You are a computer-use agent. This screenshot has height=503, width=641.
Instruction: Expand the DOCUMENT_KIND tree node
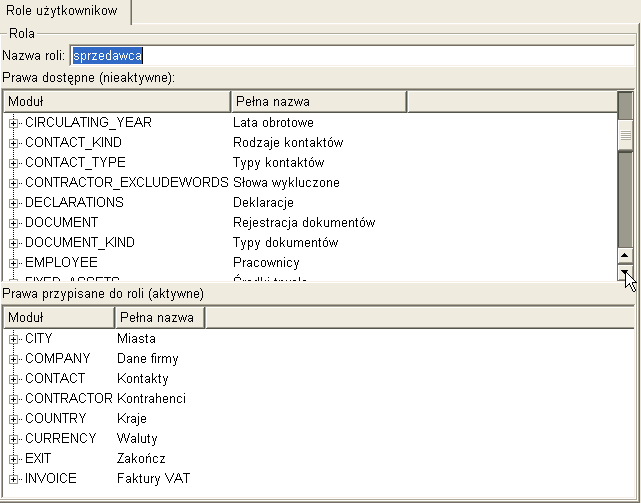coord(13,243)
